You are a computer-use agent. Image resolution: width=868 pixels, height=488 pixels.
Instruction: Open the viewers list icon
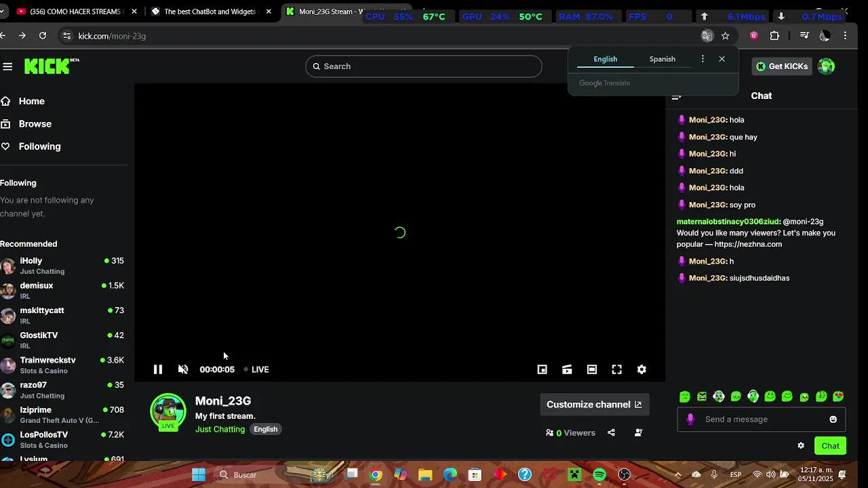point(550,432)
